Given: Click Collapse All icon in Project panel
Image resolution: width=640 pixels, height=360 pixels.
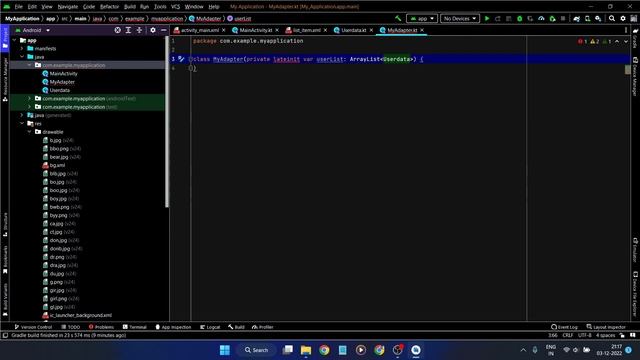Looking at the screenshot, I should coord(139,30).
